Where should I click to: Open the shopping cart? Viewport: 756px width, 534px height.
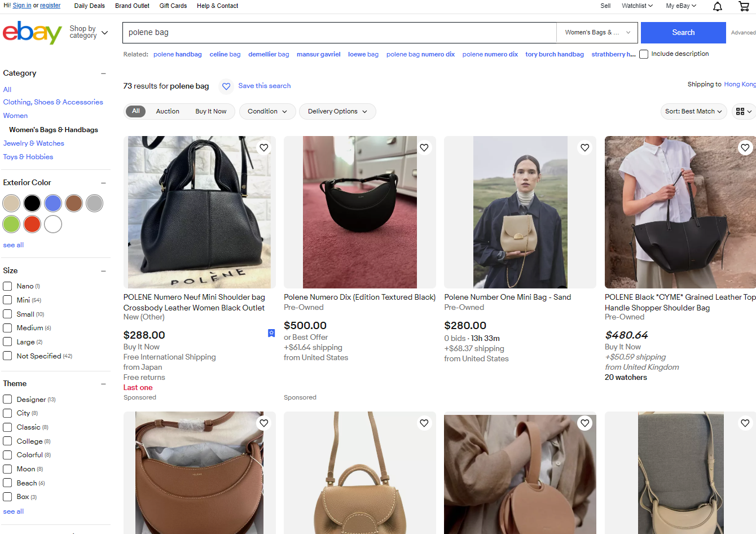744,6
